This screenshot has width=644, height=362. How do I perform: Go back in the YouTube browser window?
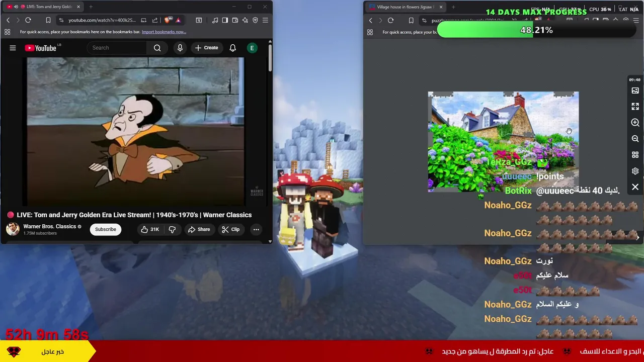pos(8,20)
